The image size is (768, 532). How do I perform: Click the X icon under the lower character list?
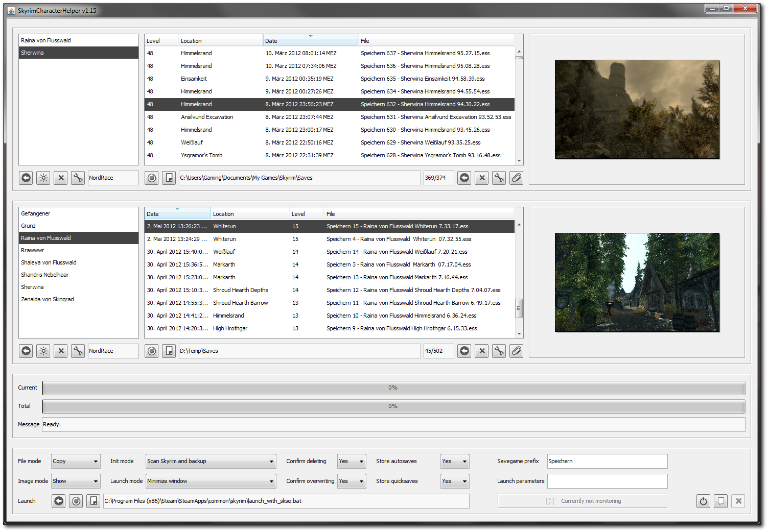click(61, 351)
